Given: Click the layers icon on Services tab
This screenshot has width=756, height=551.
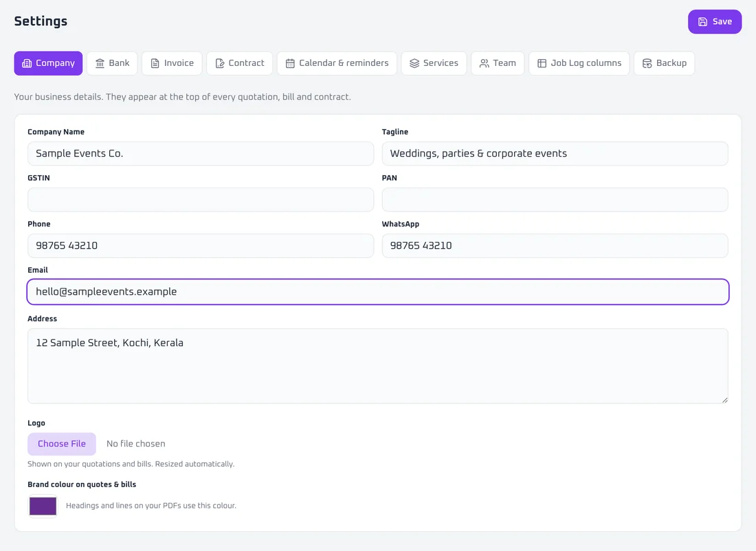Looking at the screenshot, I should pyautogui.click(x=414, y=63).
